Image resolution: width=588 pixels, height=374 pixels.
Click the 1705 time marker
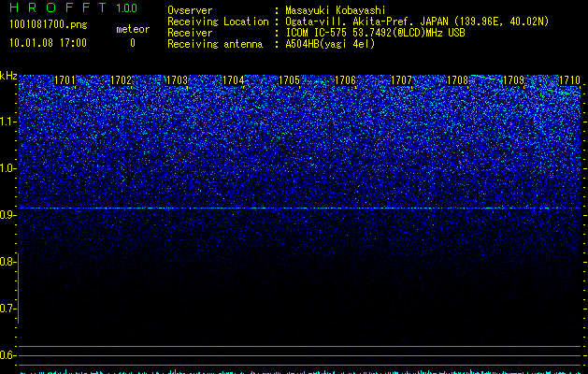289,80
